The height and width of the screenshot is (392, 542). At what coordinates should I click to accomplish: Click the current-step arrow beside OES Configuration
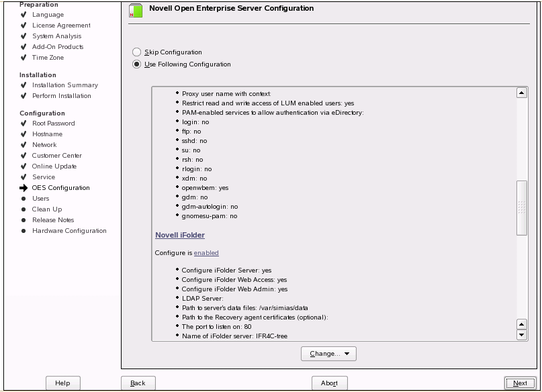[24, 188]
